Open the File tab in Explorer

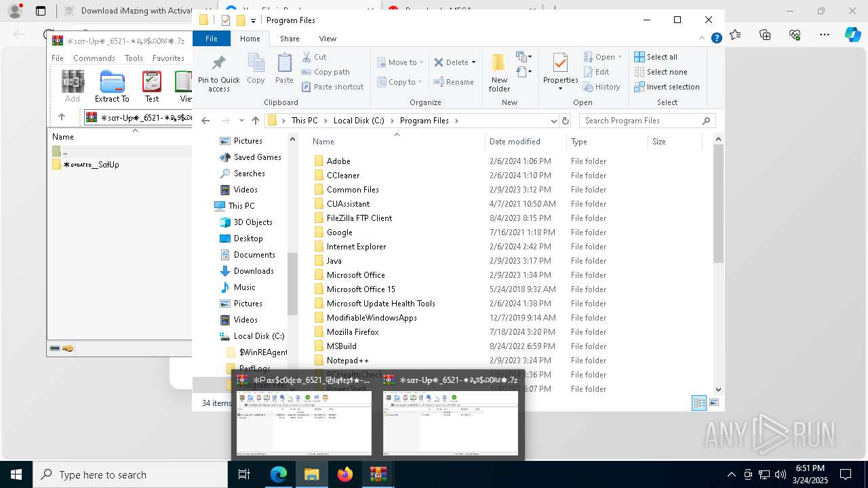(212, 39)
